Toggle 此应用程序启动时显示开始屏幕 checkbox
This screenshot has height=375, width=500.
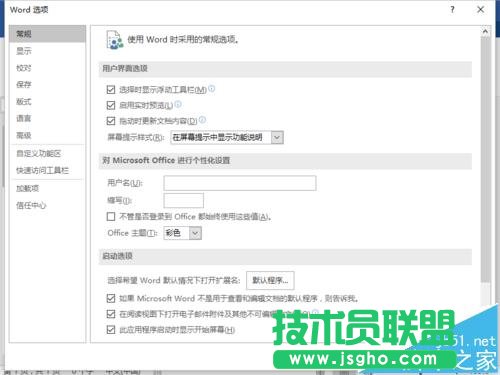[x=111, y=330]
